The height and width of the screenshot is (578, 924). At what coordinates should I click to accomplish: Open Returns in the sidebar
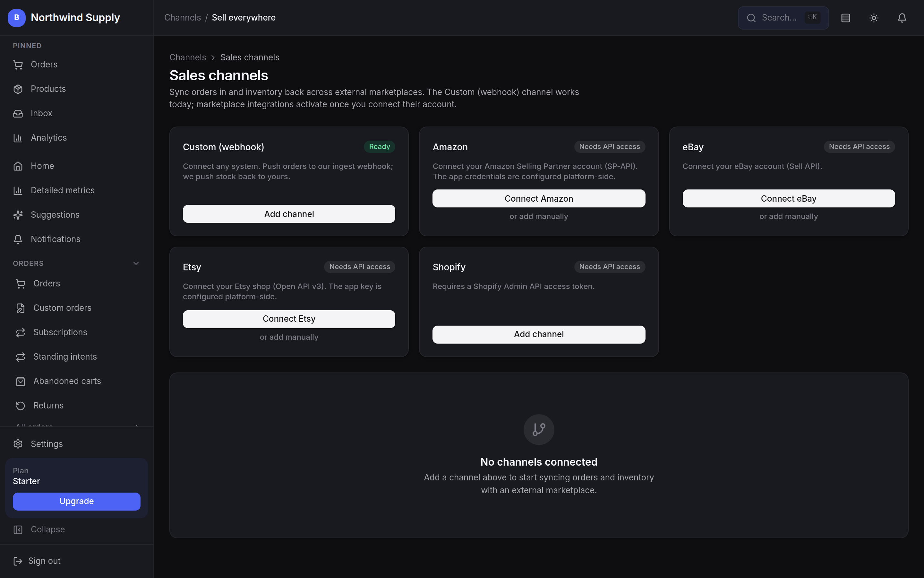pyautogui.click(x=76, y=406)
